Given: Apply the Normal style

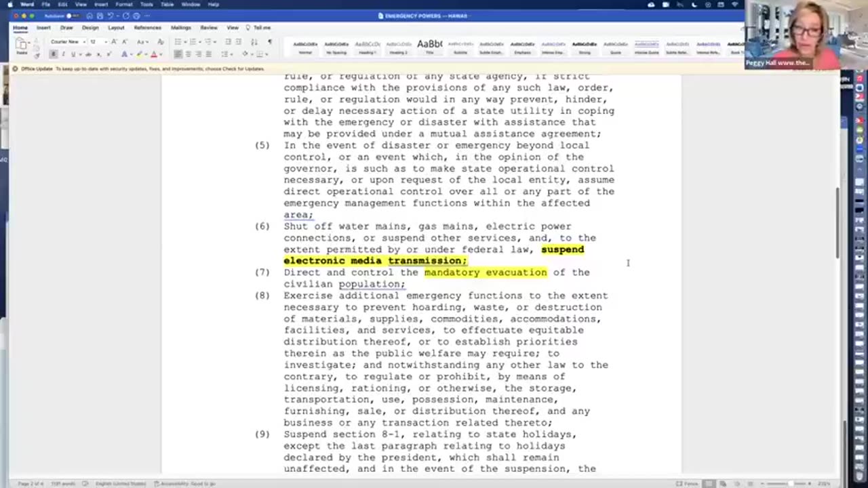Looking at the screenshot, I should [305, 46].
